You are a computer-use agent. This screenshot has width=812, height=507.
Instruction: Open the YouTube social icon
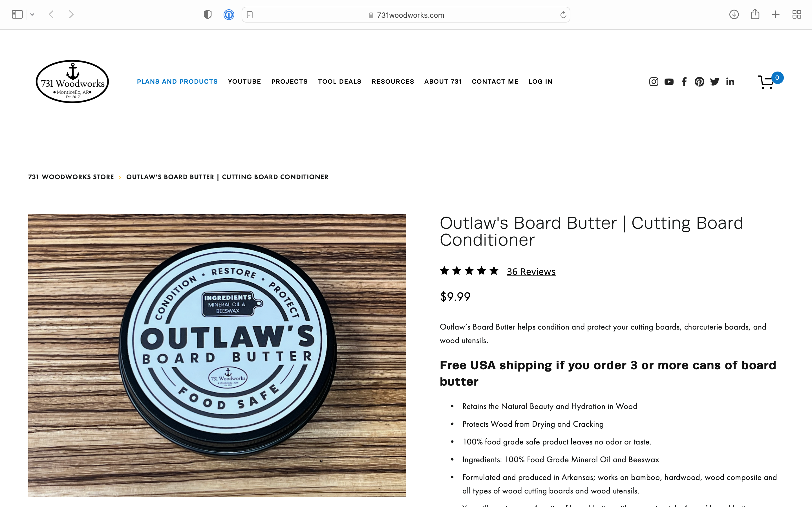coord(669,82)
